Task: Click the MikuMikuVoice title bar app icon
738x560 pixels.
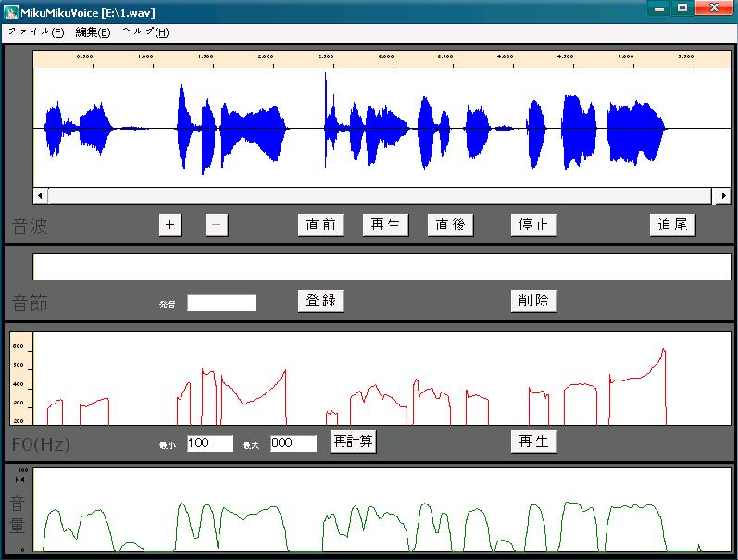Action: 10,12
